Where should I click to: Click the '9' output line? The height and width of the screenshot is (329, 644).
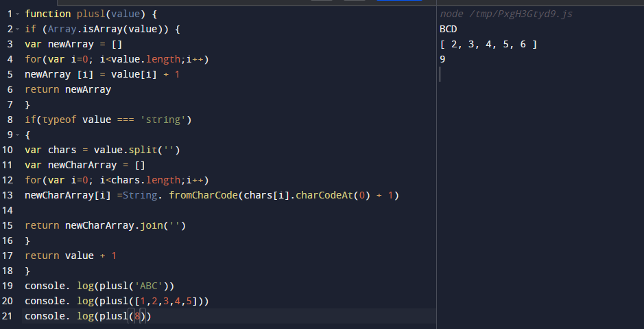coord(442,59)
